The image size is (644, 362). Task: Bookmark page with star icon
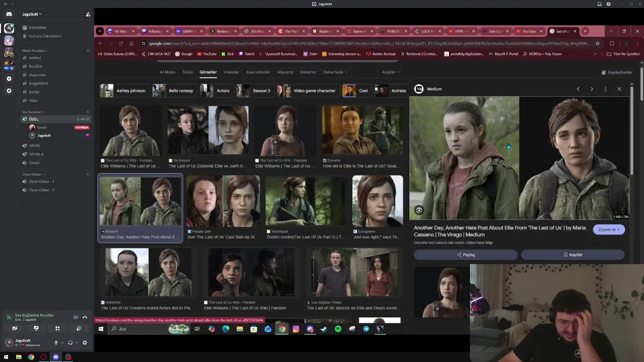597,43
